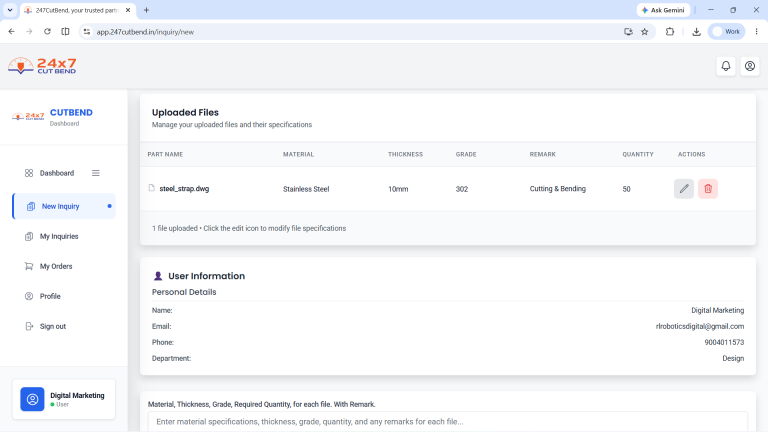768x432 pixels.
Task: Open site information icon beside the URL
Action: [x=87, y=32]
